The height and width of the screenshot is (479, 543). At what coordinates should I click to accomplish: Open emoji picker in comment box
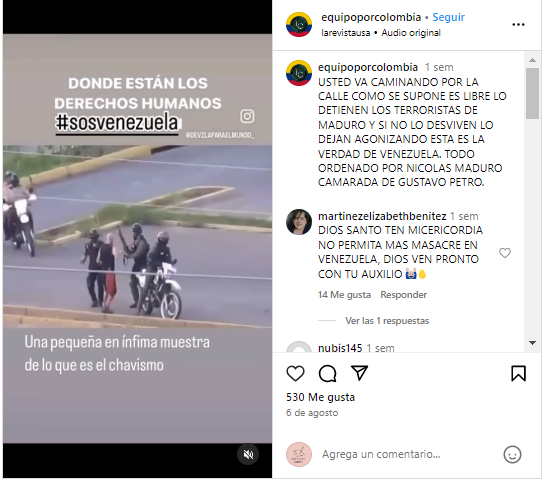(512, 454)
